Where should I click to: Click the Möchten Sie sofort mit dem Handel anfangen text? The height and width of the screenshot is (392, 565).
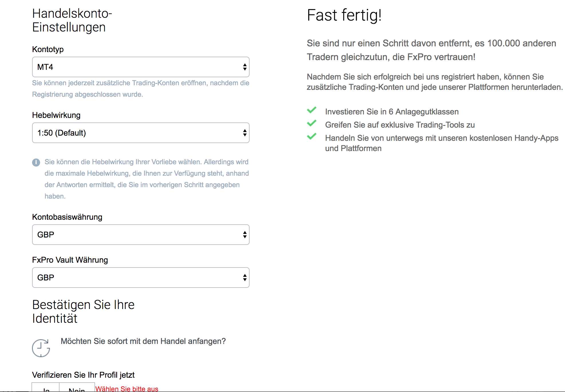(143, 341)
